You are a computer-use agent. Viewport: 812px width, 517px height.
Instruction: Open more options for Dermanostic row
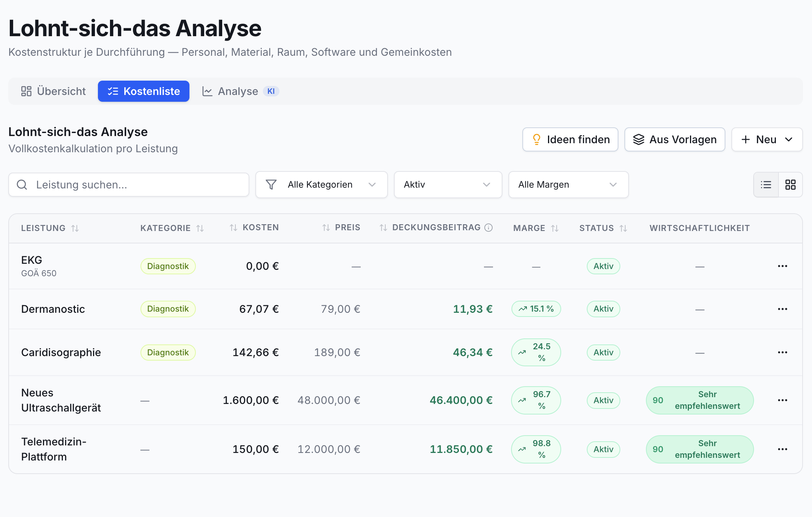click(783, 309)
